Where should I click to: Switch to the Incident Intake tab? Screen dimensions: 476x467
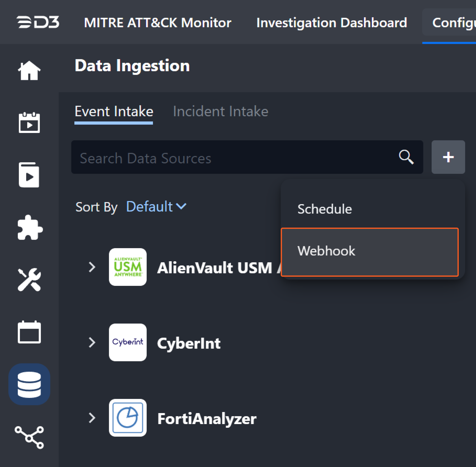coord(221,111)
